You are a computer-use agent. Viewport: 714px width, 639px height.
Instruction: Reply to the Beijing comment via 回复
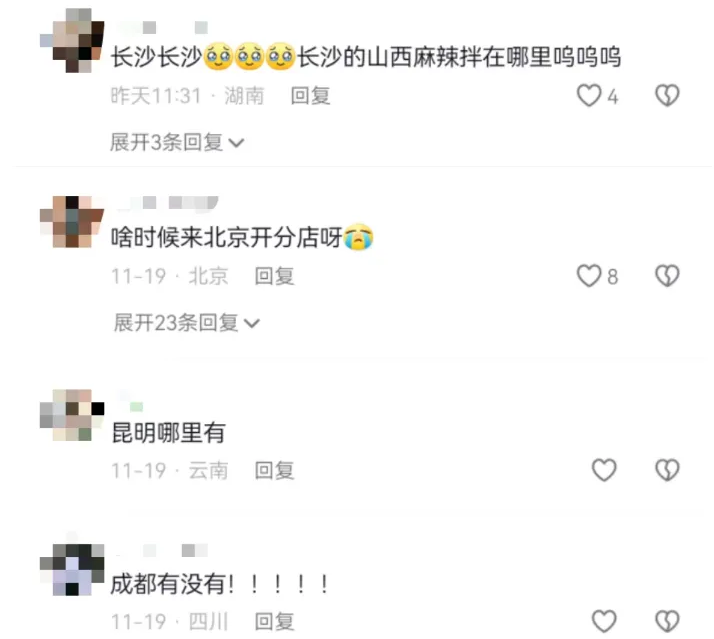point(275,276)
